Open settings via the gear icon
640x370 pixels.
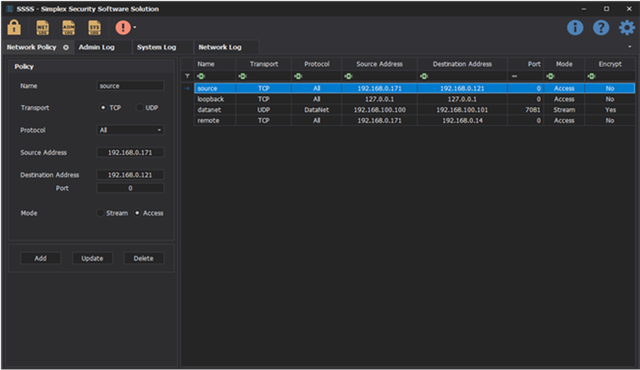click(627, 27)
